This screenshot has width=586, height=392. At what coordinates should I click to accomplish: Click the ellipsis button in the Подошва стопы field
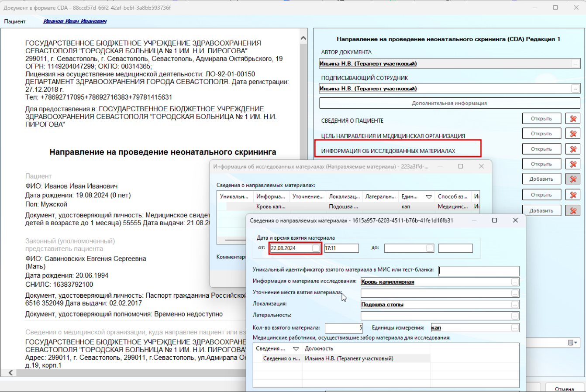click(515, 305)
